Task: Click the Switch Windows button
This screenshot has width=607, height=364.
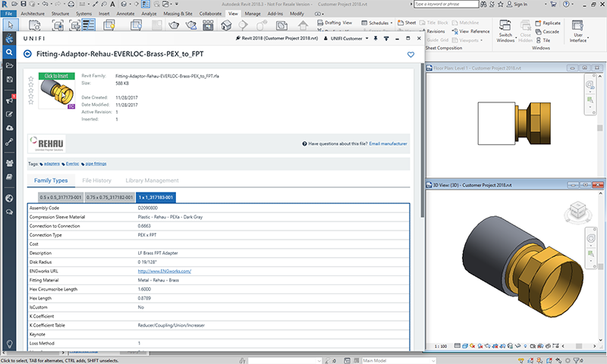Action: tap(505, 31)
